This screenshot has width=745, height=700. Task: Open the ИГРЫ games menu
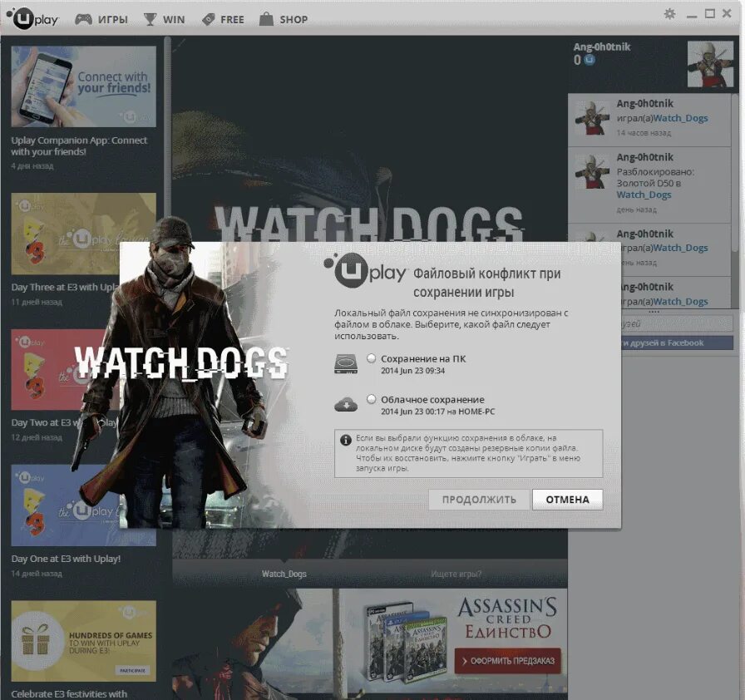[112, 19]
